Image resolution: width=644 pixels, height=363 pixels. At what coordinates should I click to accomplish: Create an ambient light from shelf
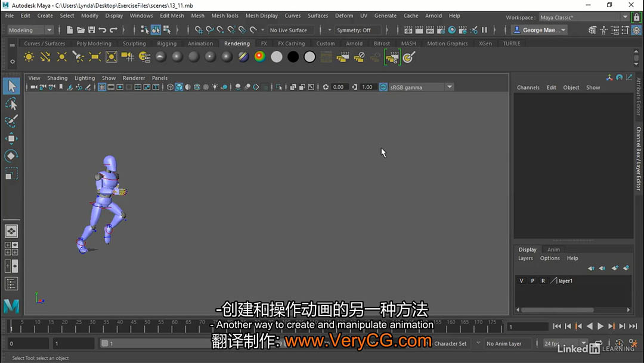tap(29, 57)
